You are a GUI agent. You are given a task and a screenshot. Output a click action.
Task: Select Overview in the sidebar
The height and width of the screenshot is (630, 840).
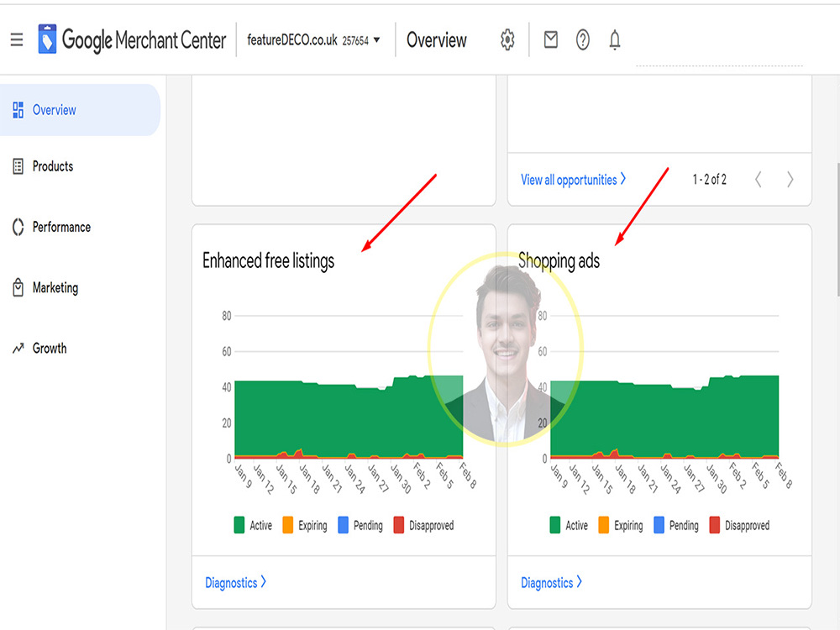[x=80, y=110]
